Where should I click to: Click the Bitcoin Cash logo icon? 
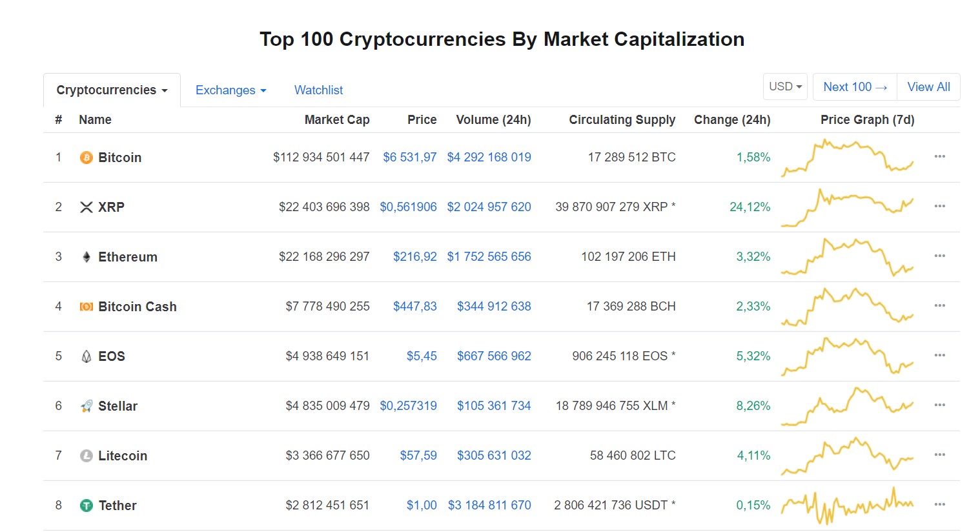[86, 307]
